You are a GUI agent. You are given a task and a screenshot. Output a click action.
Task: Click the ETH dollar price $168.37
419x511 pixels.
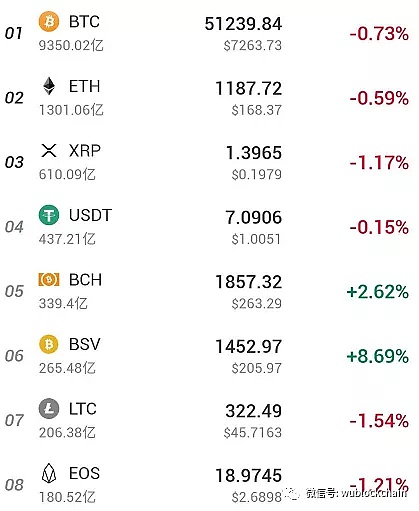coord(257,110)
